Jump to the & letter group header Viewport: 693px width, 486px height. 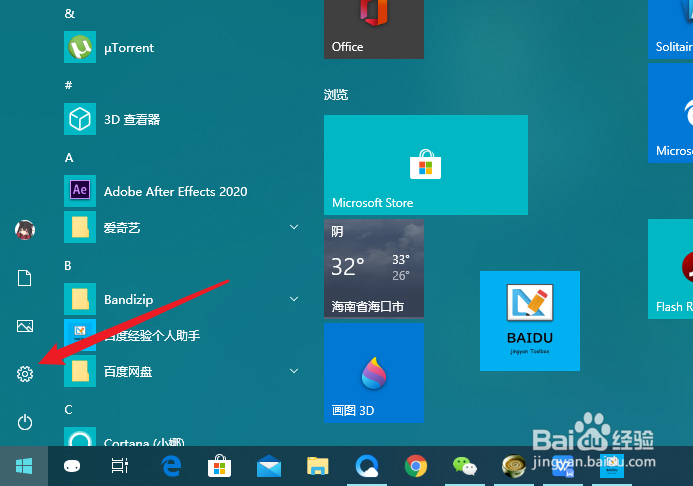pyautogui.click(x=69, y=13)
